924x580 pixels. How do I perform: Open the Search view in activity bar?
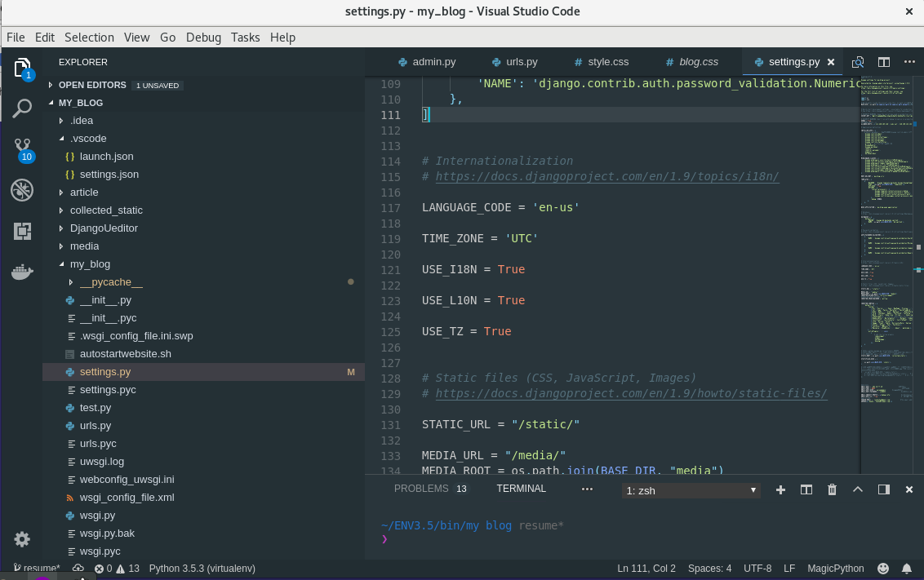(22, 108)
